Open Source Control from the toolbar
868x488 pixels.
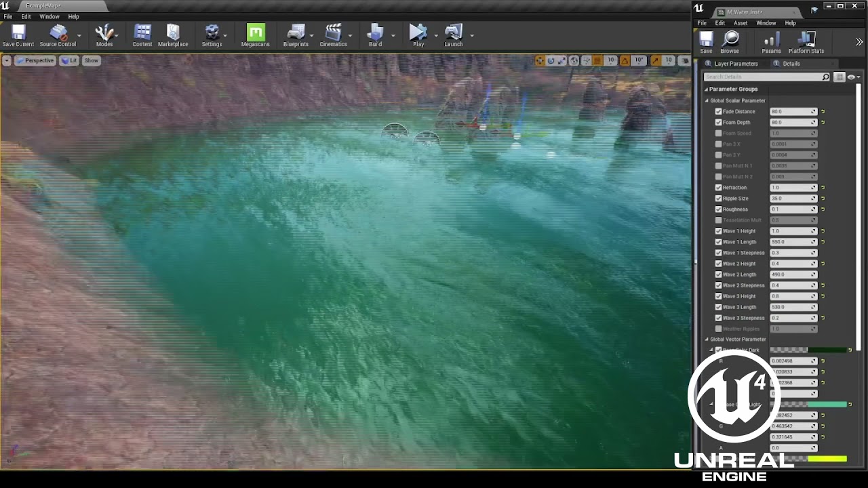(x=58, y=36)
